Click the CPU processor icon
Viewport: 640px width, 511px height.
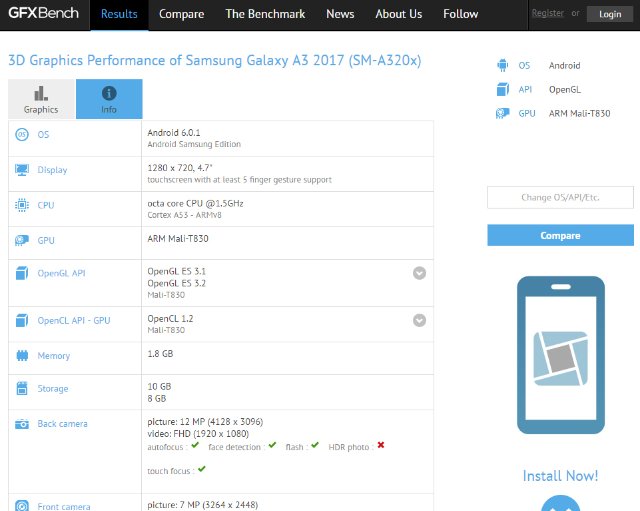(x=22, y=205)
